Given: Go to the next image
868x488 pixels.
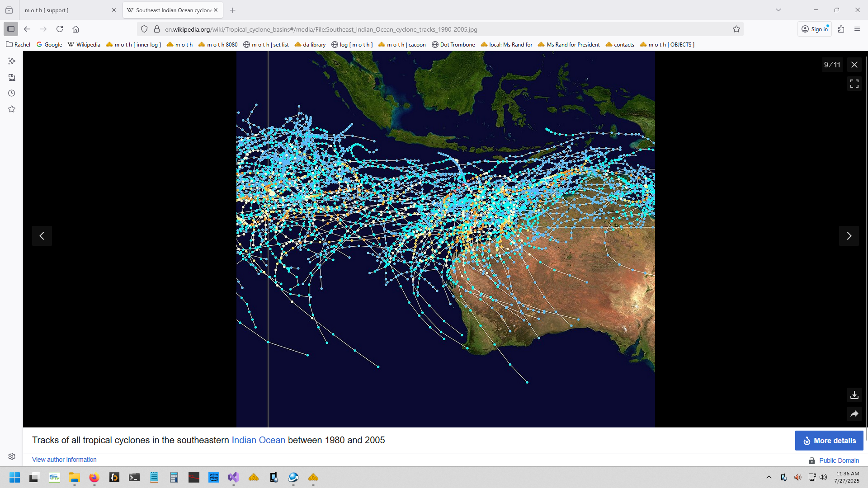Looking at the screenshot, I should [x=849, y=236].
